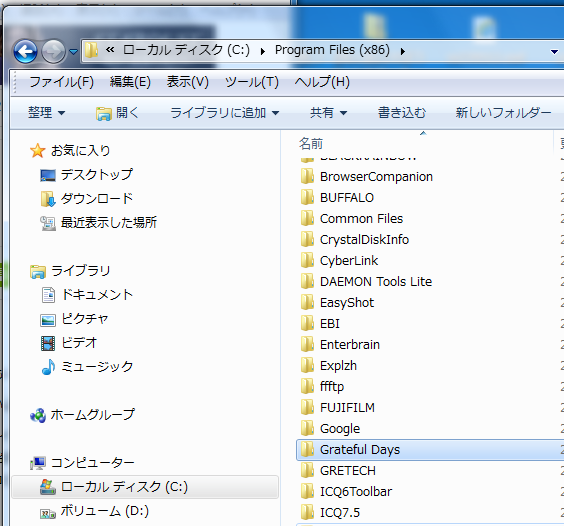Click the greyed Forward arrow button

click(53, 51)
